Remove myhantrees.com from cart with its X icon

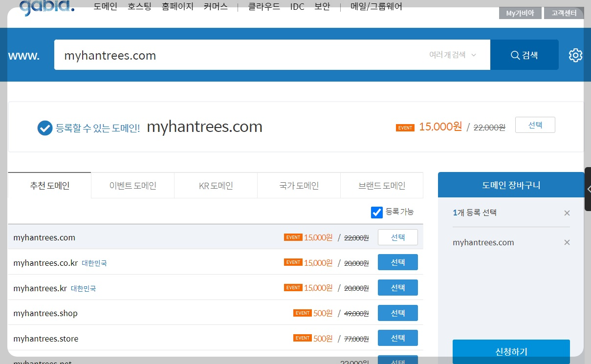(567, 242)
